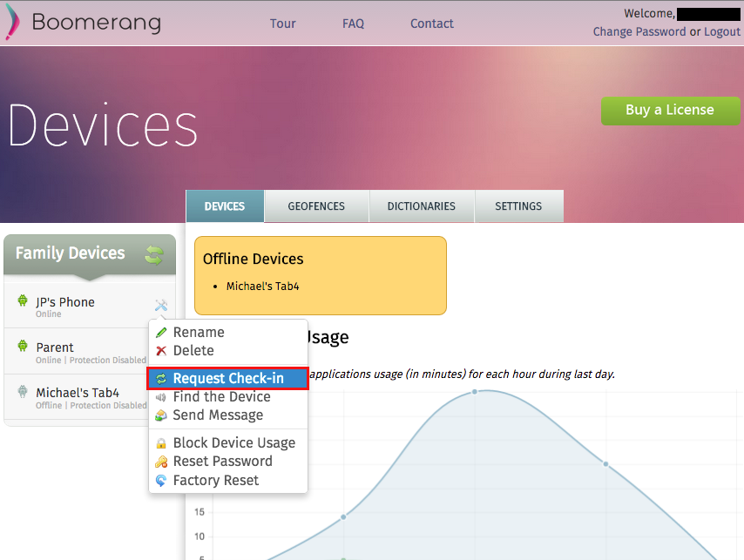Click the keys icon for Reset Password
The width and height of the screenshot is (744, 560).
(x=161, y=462)
